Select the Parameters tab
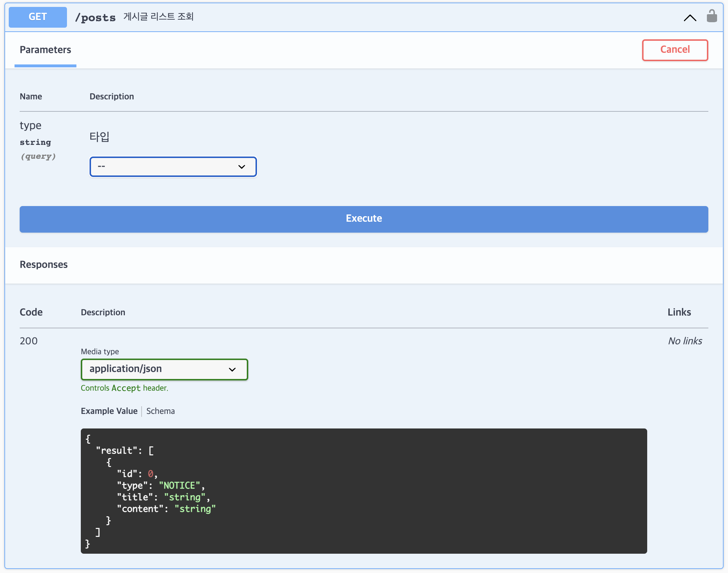Viewport: 728px width, 573px height. click(x=45, y=50)
